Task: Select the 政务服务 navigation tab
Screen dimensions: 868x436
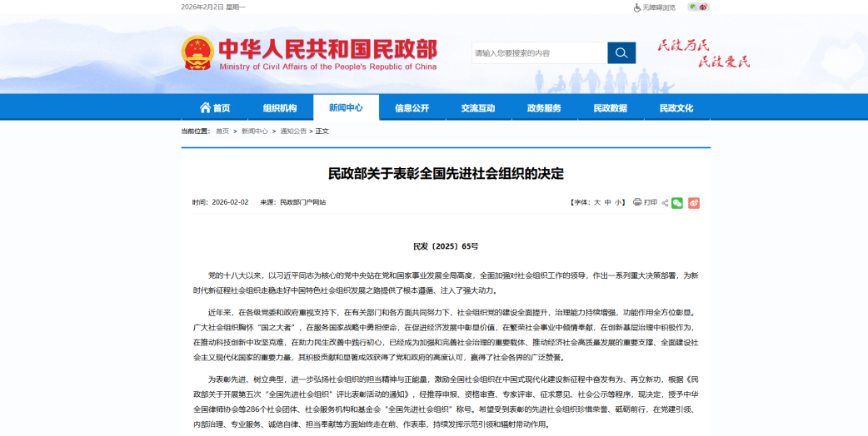Action: coord(544,108)
